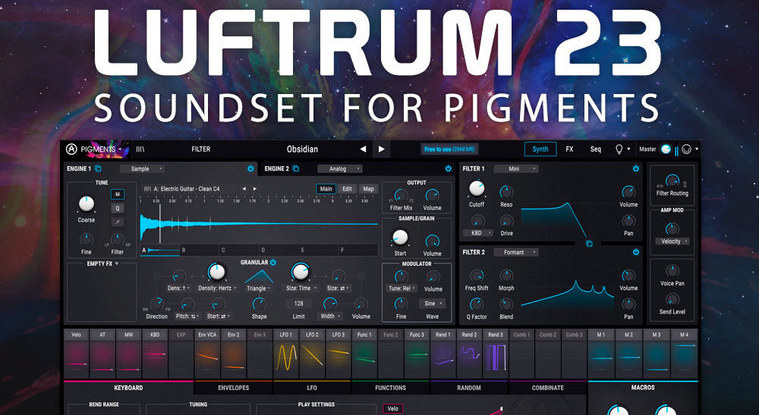Click the Obsidian preset name
The width and height of the screenshot is (759, 415).
303,149
